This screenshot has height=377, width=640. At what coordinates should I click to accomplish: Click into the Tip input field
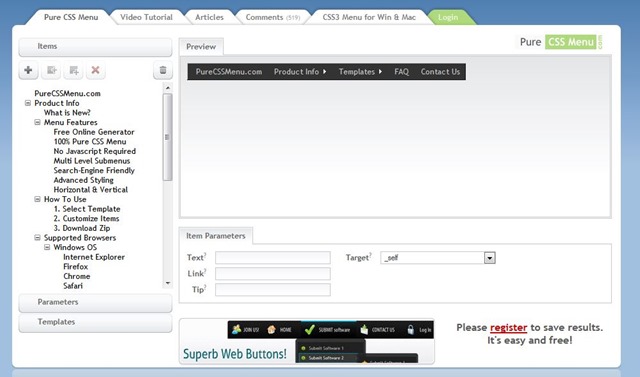click(273, 290)
